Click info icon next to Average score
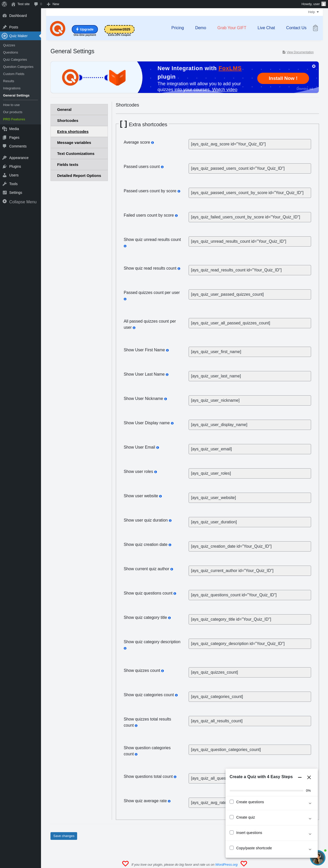 point(152,143)
